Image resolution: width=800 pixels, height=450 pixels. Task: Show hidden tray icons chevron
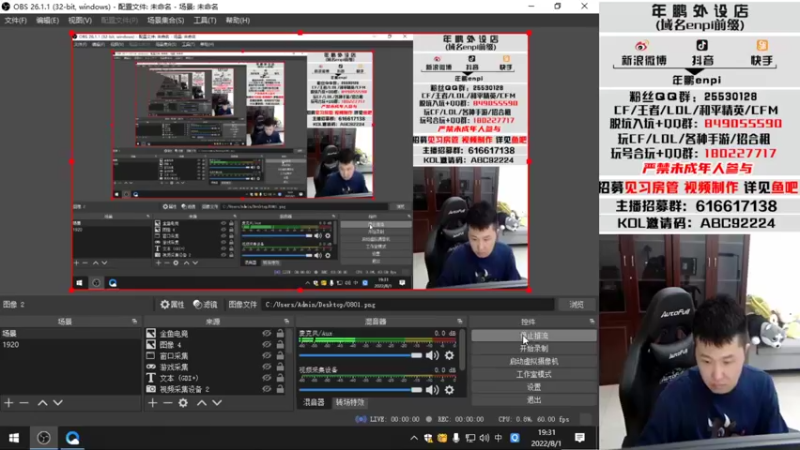click(414, 438)
